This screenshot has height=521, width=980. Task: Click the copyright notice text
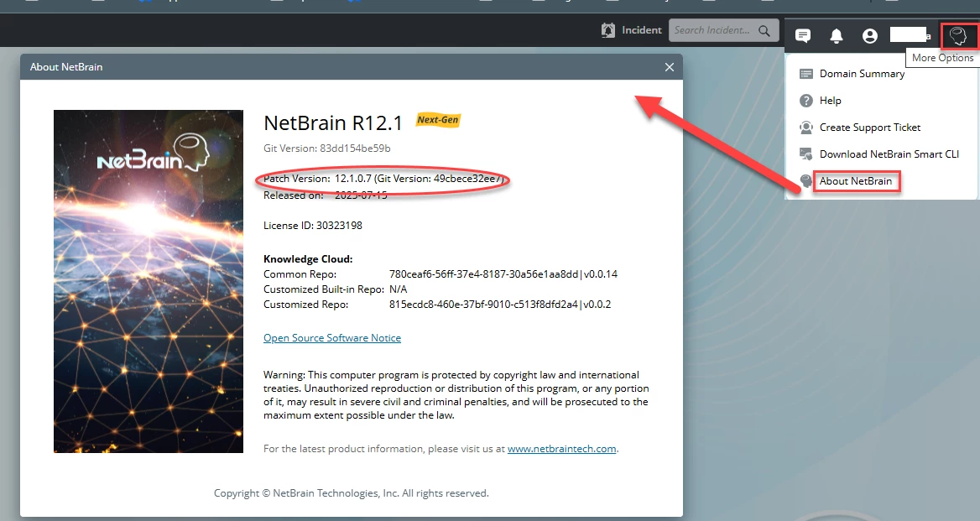(352, 493)
